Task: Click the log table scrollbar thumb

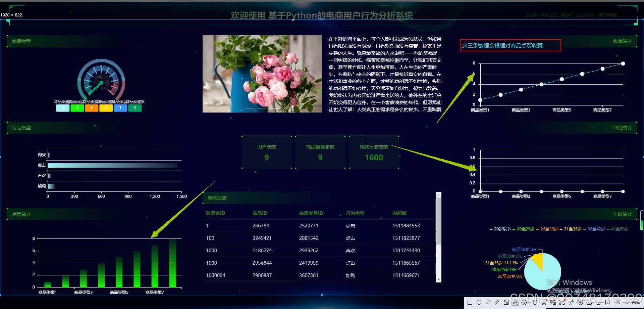Action: (438, 221)
